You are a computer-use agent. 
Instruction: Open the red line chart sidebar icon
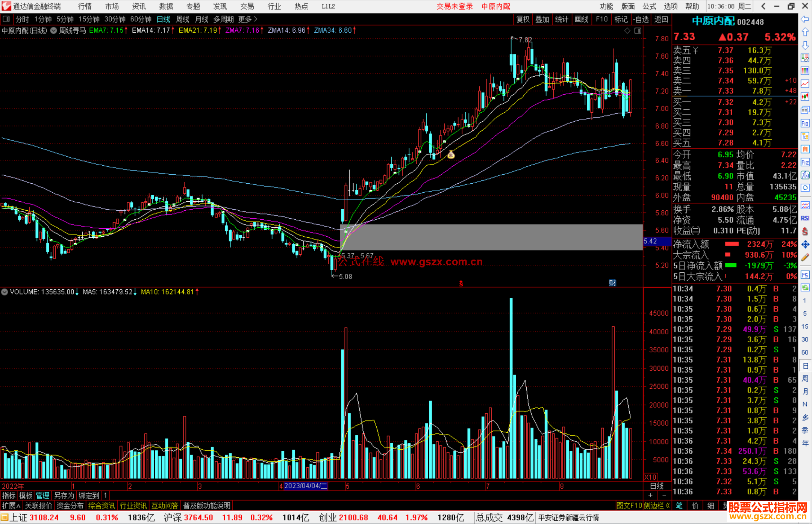click(805, 84)
